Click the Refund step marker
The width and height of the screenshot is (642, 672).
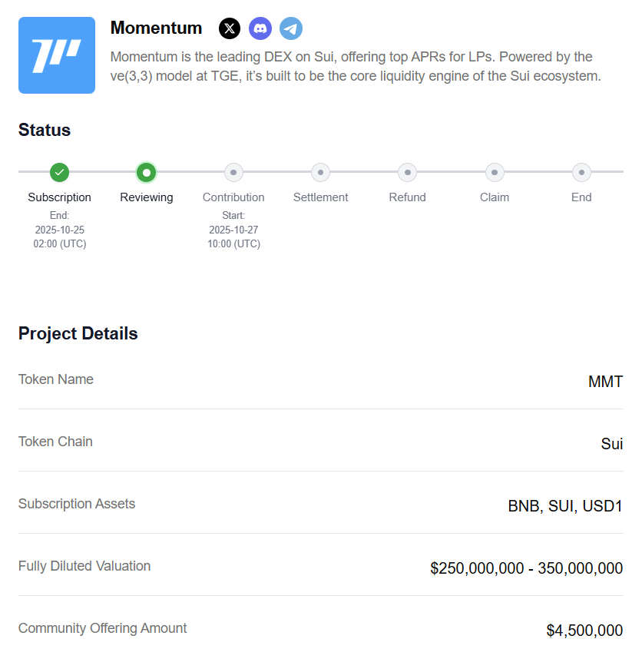tap(407, 172)
